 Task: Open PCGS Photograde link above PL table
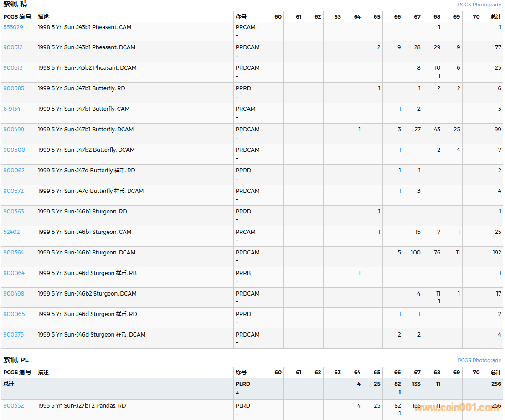[479, 360]
